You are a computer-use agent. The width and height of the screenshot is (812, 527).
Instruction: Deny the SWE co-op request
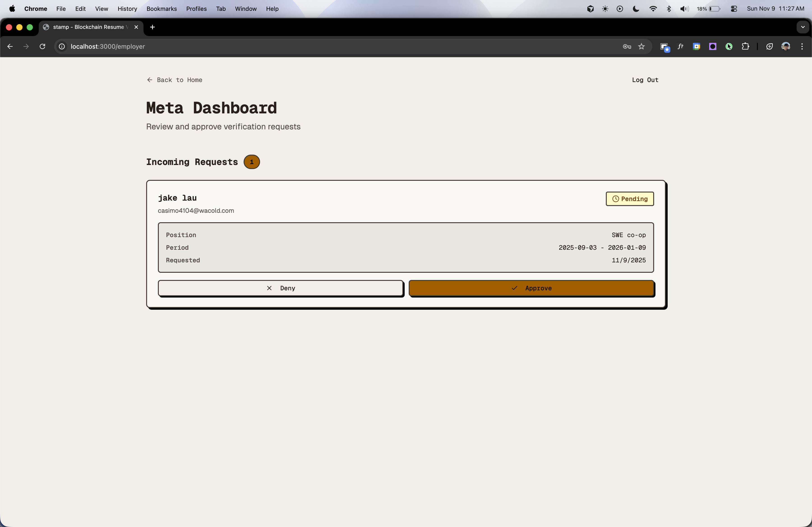pos(280,288)
